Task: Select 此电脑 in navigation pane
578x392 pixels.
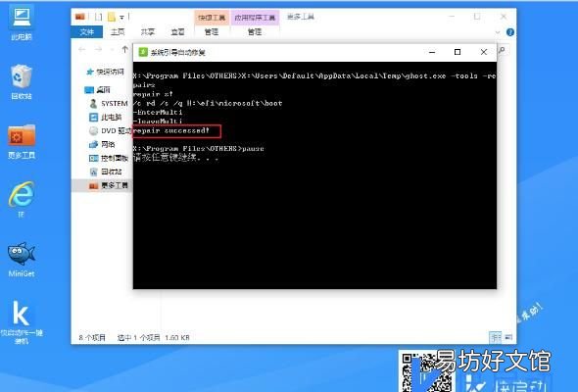Action: (x=106, y=118)
